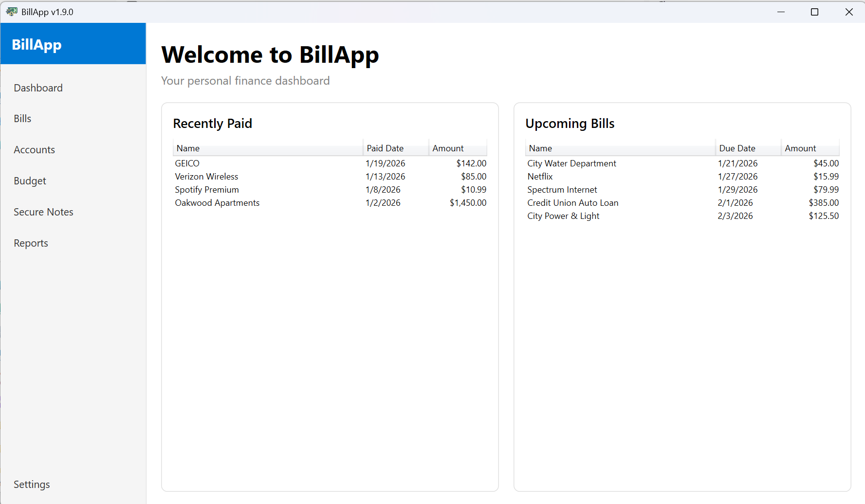The image size is (865, 504).
Task: Sort Upcoming Bills by Due Date
Action: click(737, 148)
